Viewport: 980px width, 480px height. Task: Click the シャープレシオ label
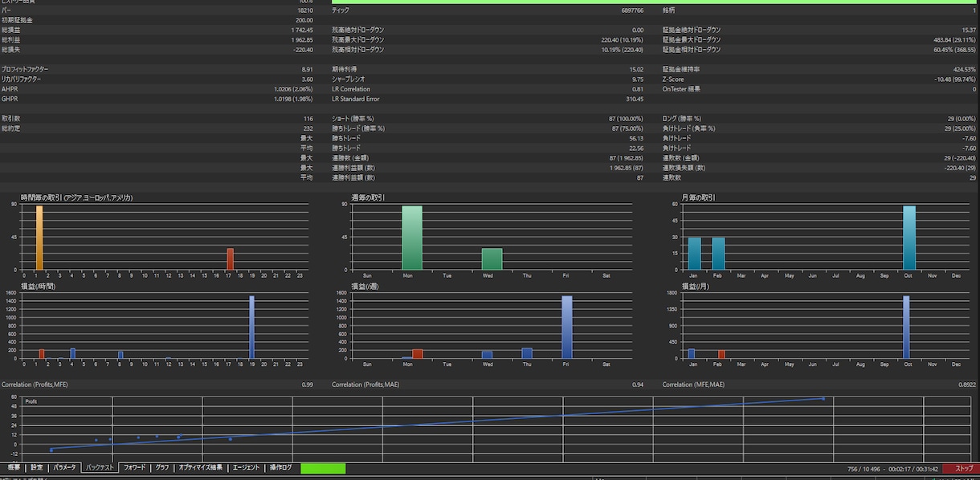coord(347,79)
